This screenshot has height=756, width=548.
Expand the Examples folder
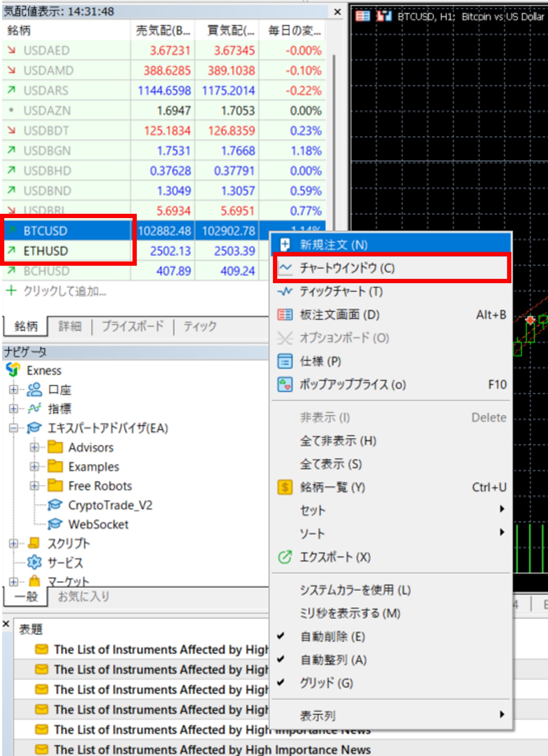pyautogui.click(x=34, y=467)
